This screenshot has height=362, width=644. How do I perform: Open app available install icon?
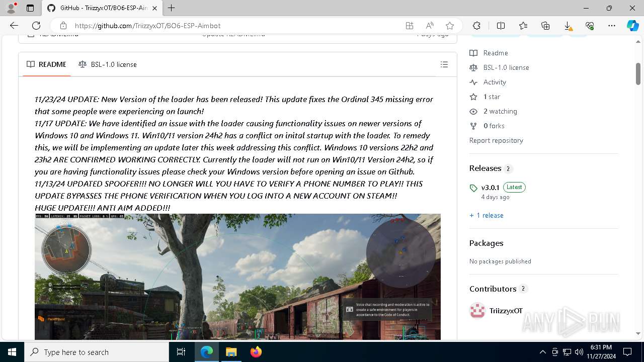click(410, 26)
